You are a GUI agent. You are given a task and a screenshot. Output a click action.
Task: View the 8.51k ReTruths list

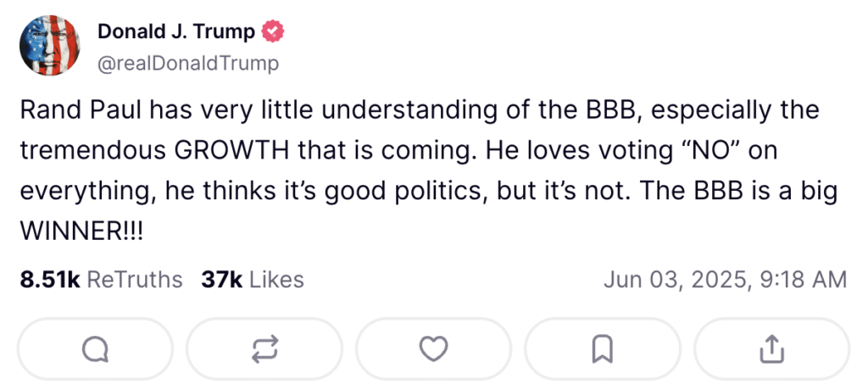click(100, 279)
